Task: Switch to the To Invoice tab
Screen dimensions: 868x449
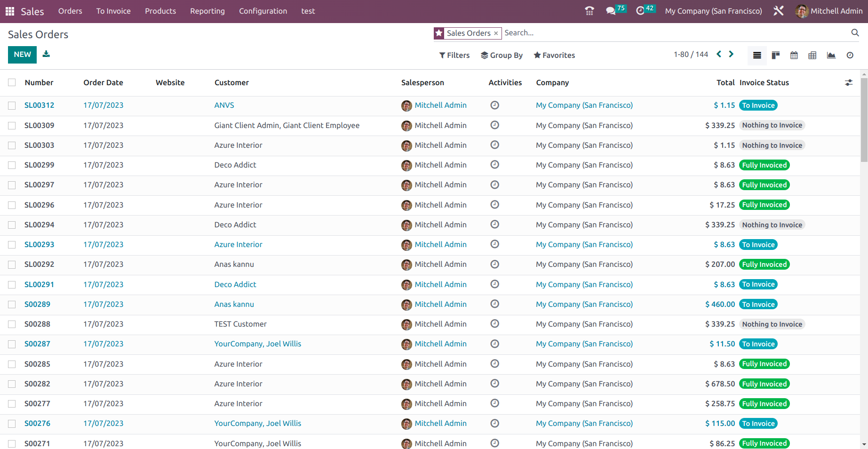Action: (113, 11)
